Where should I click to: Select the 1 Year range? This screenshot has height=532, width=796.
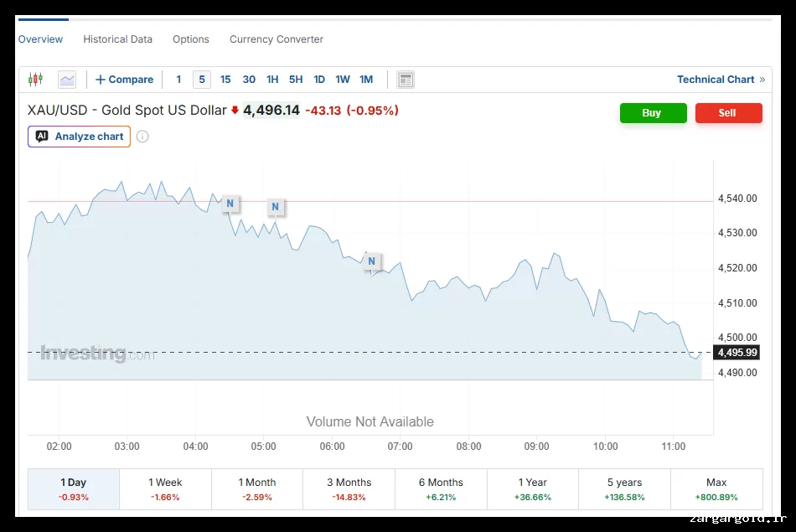(533, 488)
